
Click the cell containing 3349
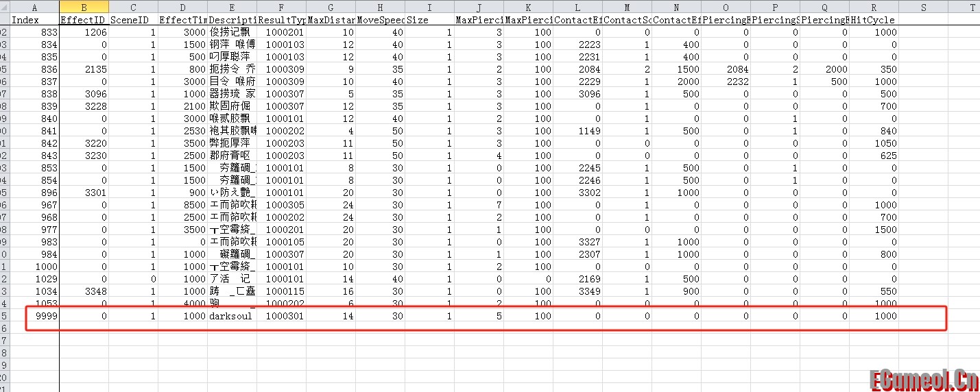point(577,291)
